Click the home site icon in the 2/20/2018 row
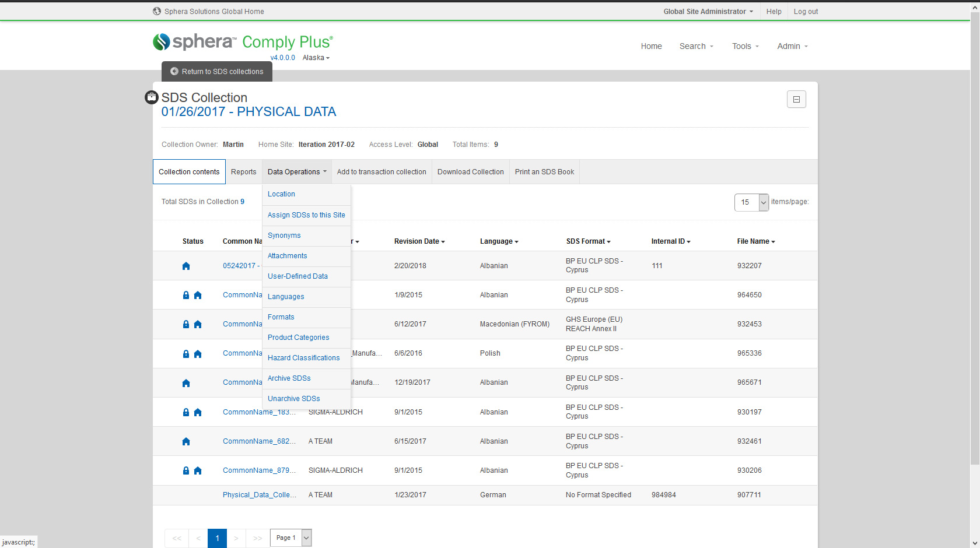The width and height of the screenshot is (980, 548). click(x=186, y=266)
